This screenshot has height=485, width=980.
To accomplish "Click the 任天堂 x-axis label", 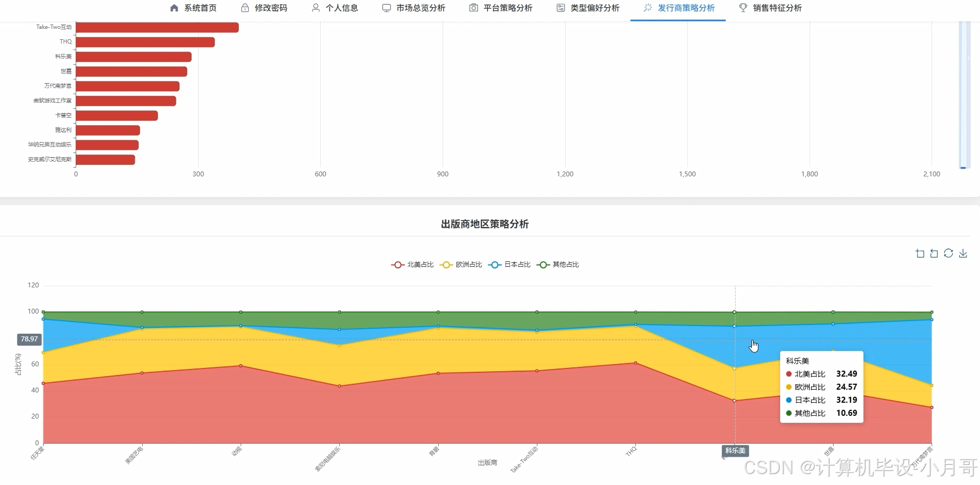I will (37, 453).
